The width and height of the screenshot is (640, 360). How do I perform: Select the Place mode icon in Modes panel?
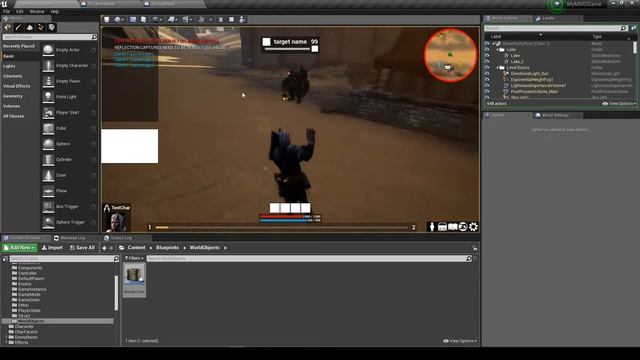(x=7, y=27)
